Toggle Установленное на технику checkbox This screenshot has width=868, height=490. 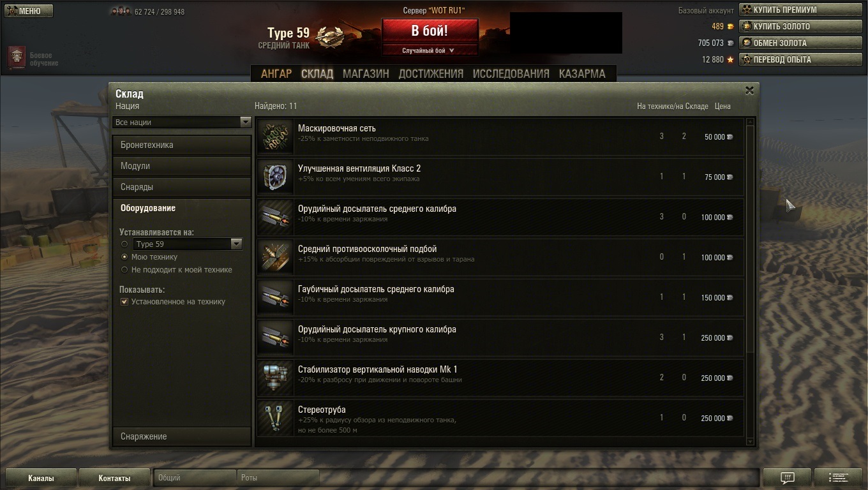point(124,302)
